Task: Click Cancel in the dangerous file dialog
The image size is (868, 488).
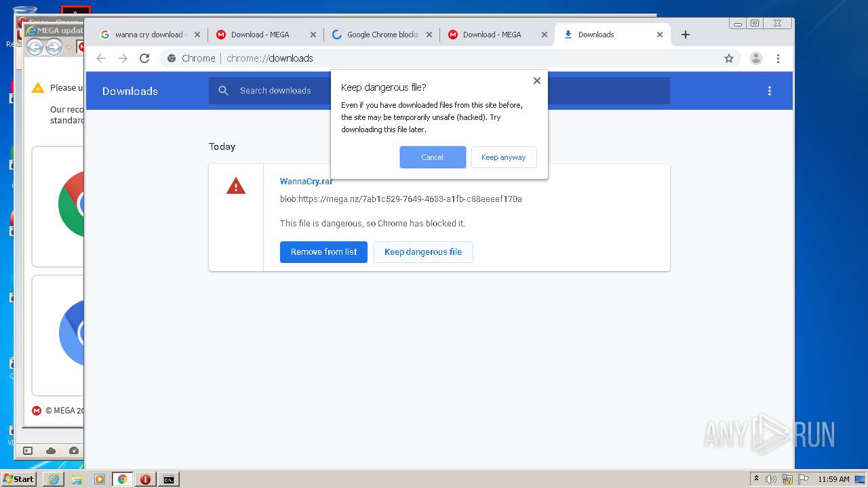Action: 433,157
